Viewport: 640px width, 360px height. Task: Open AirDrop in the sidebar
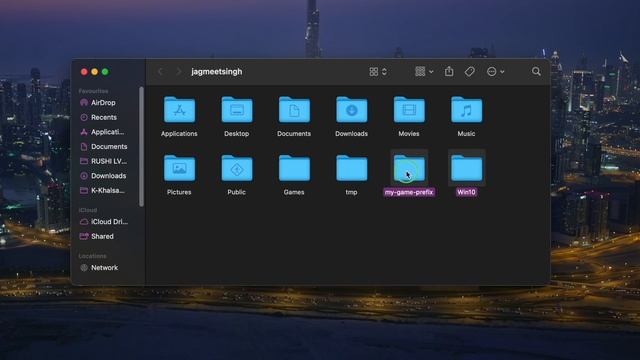point(103,103)
